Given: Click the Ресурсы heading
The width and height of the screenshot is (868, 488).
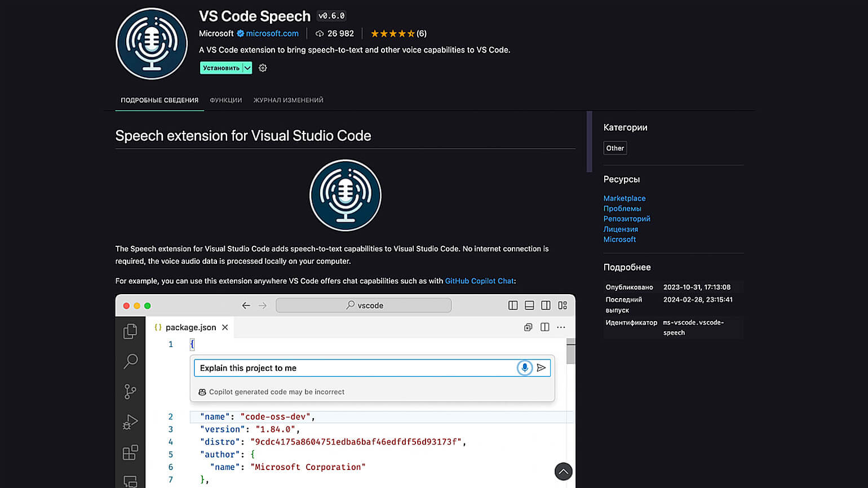Looking at the screenshot, I should tap(621, 179).
